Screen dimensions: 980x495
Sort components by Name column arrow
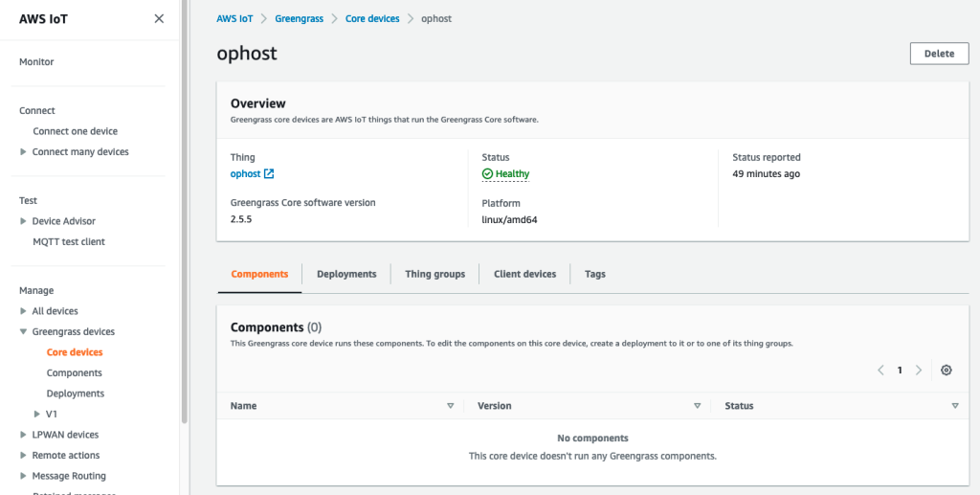tap(450, 406)
